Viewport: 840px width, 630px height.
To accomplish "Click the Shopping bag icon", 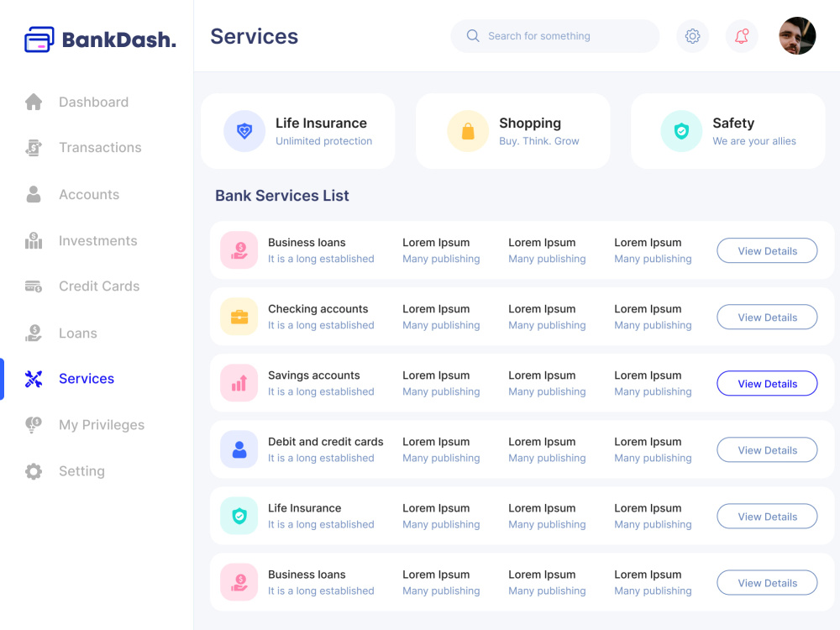I will point(468,131).
